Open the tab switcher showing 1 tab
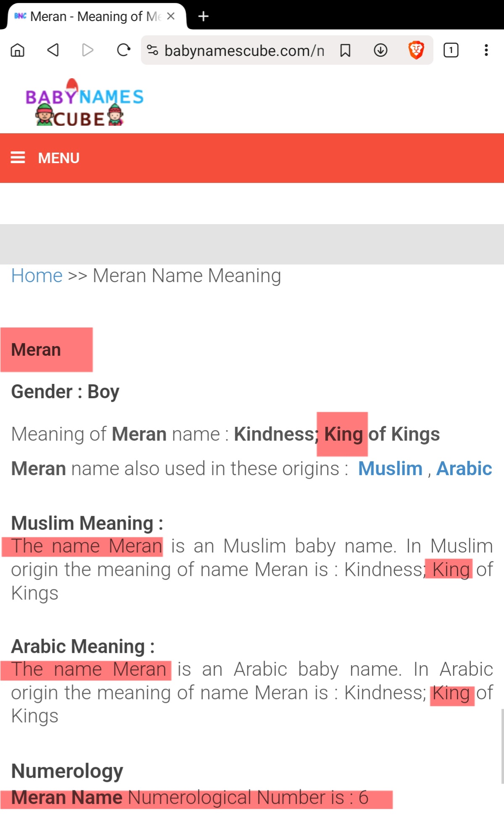 tap(451, 50)
